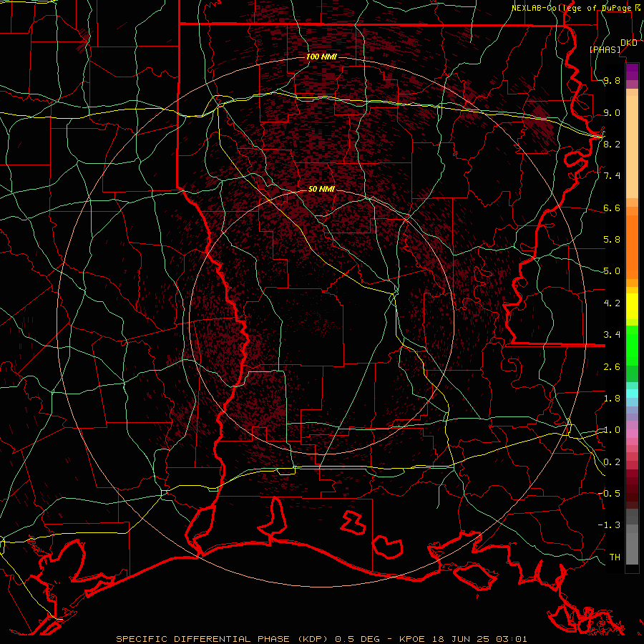Click the 5.8 value on the color scale
Image resolution: width=644 pixels, height=644 pixels.
click(612, 240)
